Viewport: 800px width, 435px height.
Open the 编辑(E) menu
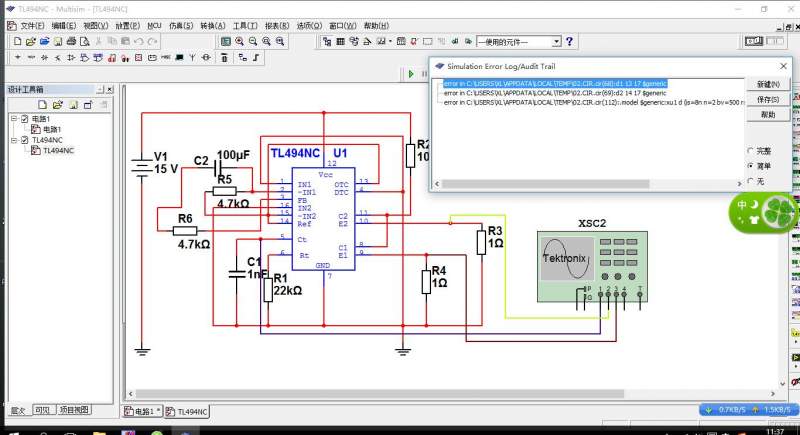point(64,25)
